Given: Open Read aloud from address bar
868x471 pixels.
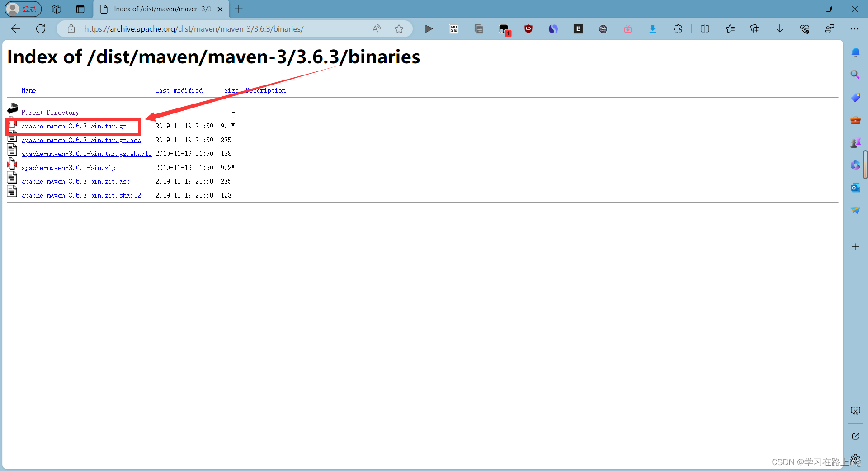Looking at the screenshot, I should (x=376, y=29).
